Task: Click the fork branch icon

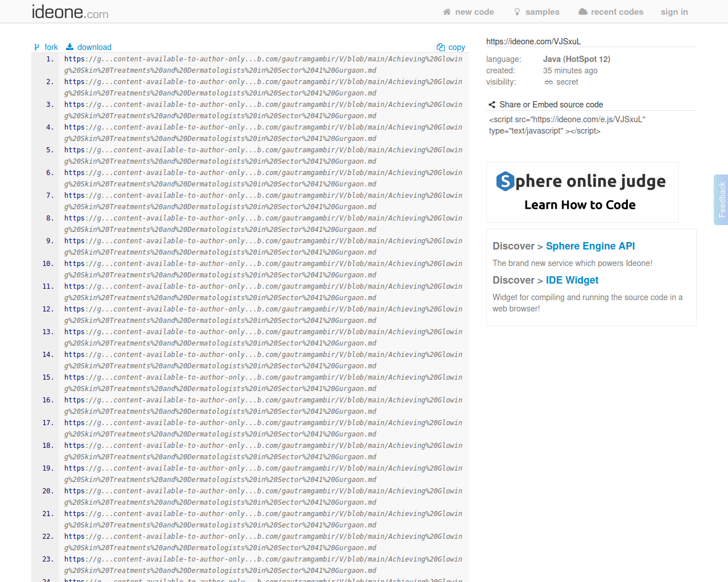Action: (x=37, y=47)
